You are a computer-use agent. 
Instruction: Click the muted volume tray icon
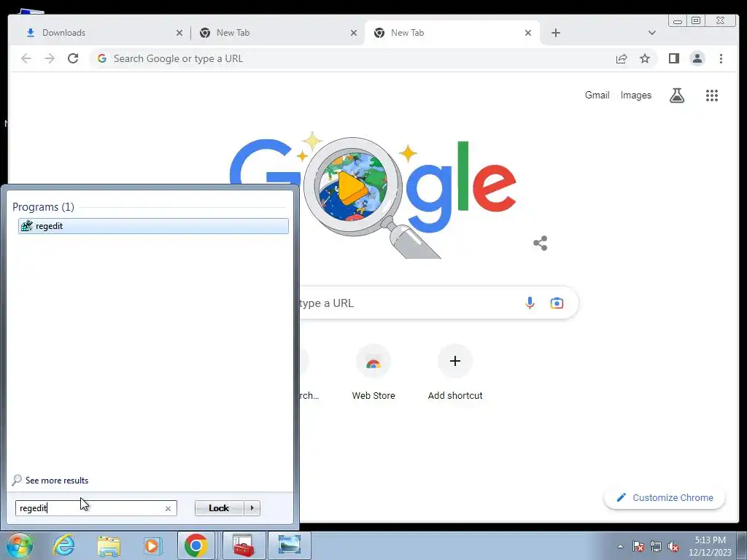coord(673,546)
